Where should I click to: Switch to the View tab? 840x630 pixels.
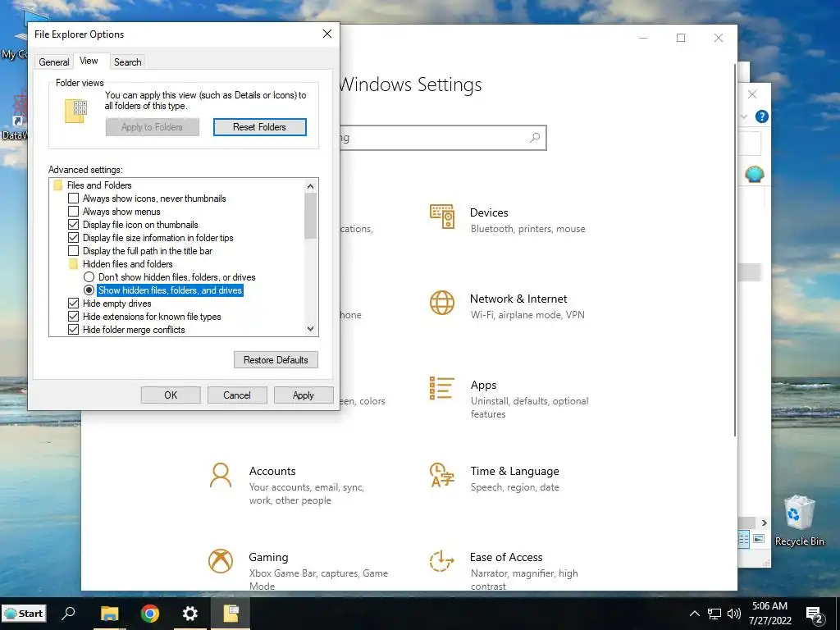(89, 61)
